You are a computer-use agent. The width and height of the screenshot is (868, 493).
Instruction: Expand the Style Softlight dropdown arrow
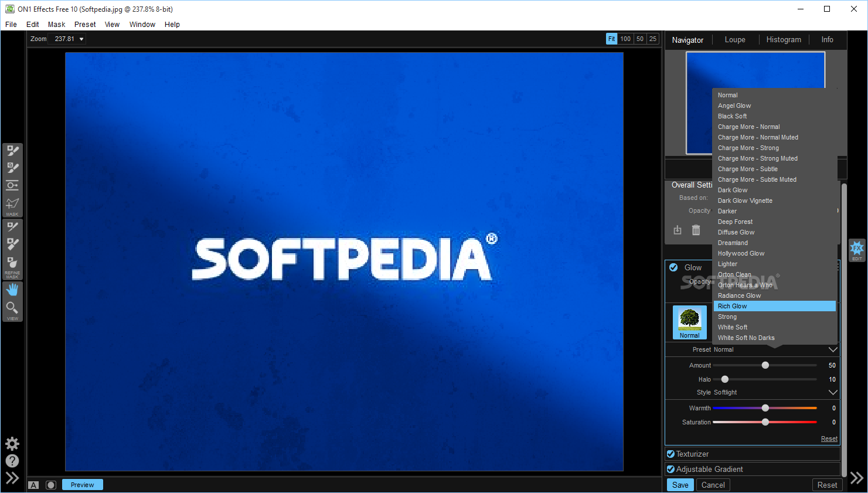point(833,392)
